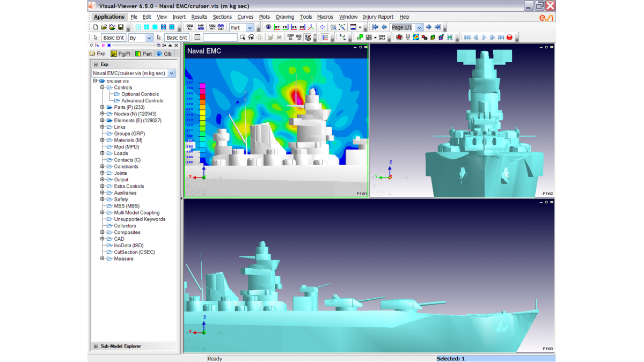This screenshot has width=644, height=362.
Task: Click the first Basic Ent button
Action: point(114,38)
